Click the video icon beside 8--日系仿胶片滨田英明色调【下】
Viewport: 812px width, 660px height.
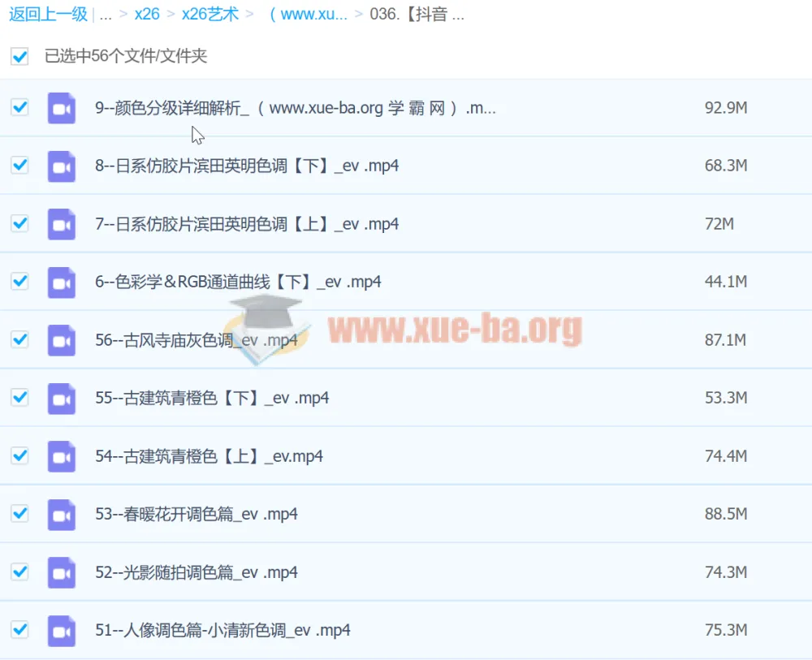coord(62,166)
